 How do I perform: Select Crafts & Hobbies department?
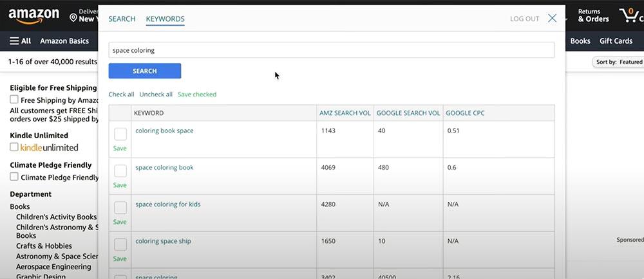point(44,246)
